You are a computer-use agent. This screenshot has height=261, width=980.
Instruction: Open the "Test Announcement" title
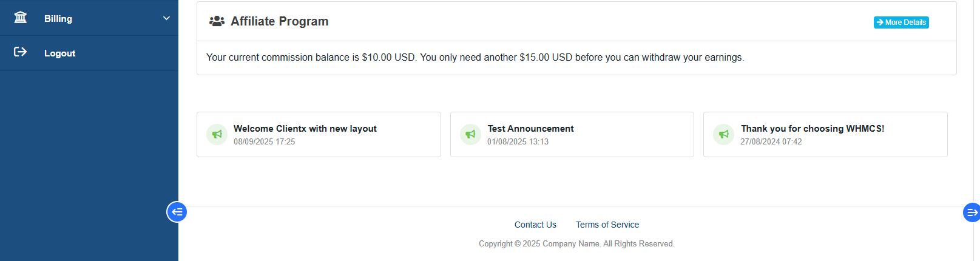point(530,129)
